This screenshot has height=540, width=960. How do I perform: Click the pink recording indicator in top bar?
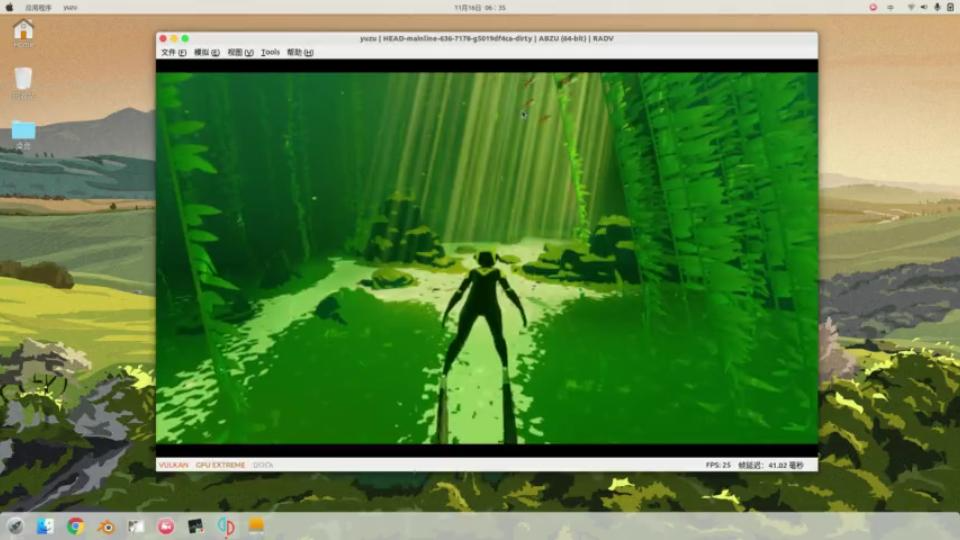coord(873,7)
